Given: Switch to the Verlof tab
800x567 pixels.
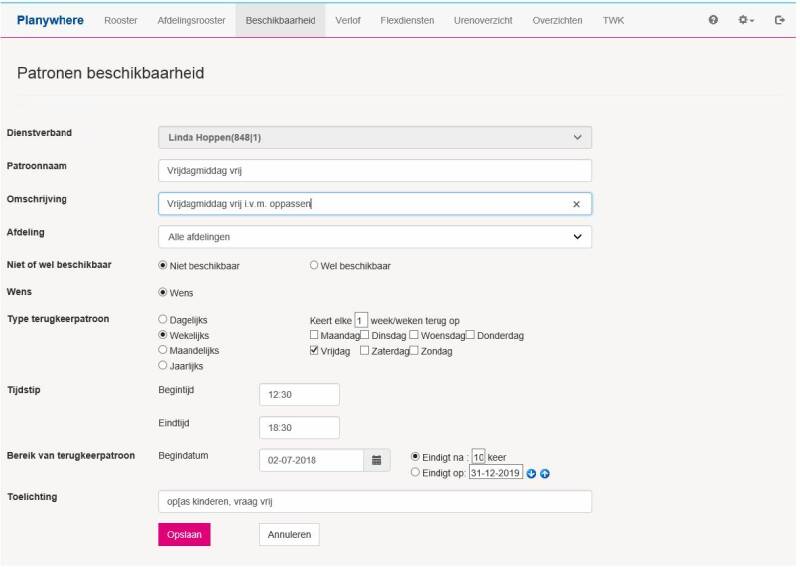Looking at the screenshot, I should point(348,20).
